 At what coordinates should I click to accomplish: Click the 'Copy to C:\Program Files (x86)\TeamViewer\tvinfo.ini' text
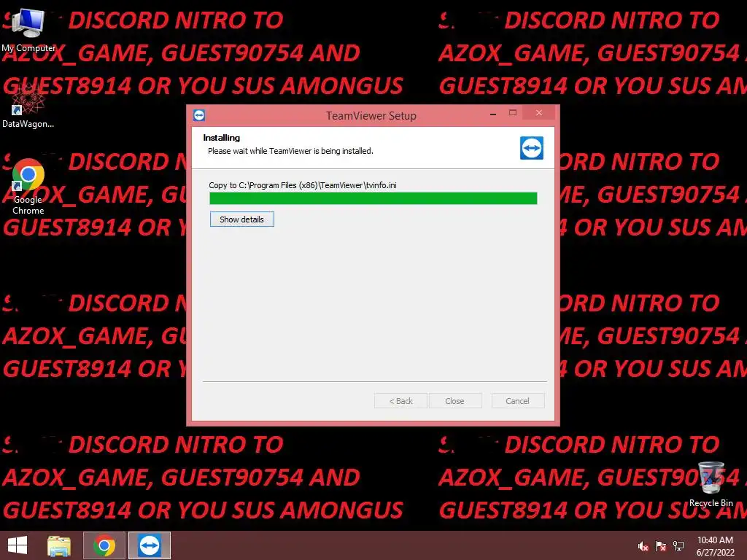(303, 185)
